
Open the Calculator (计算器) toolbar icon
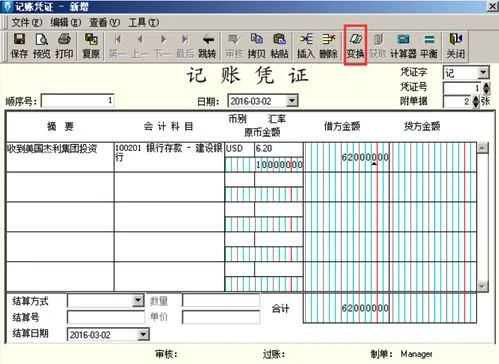coord(403,46)
